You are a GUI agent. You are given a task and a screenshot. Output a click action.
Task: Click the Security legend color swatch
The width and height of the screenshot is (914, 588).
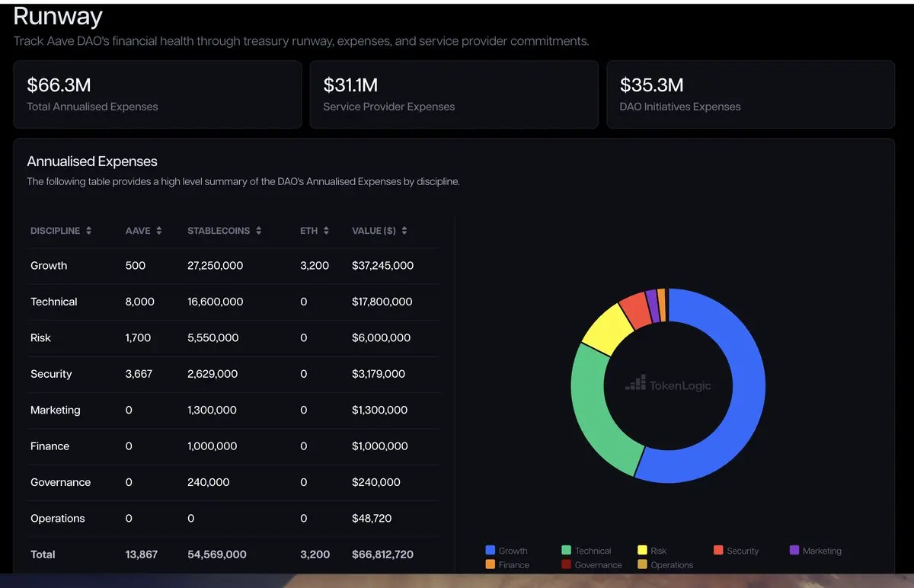pos(718,550)
